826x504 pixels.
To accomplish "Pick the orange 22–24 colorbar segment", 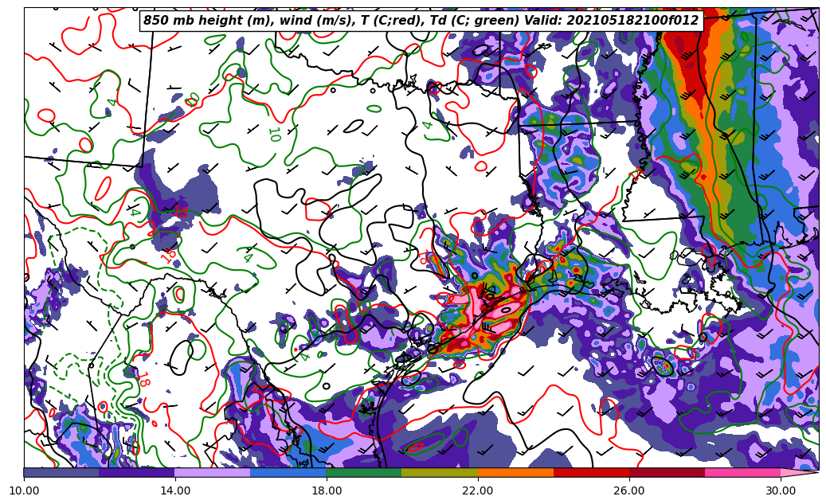I will click(515, 472).
